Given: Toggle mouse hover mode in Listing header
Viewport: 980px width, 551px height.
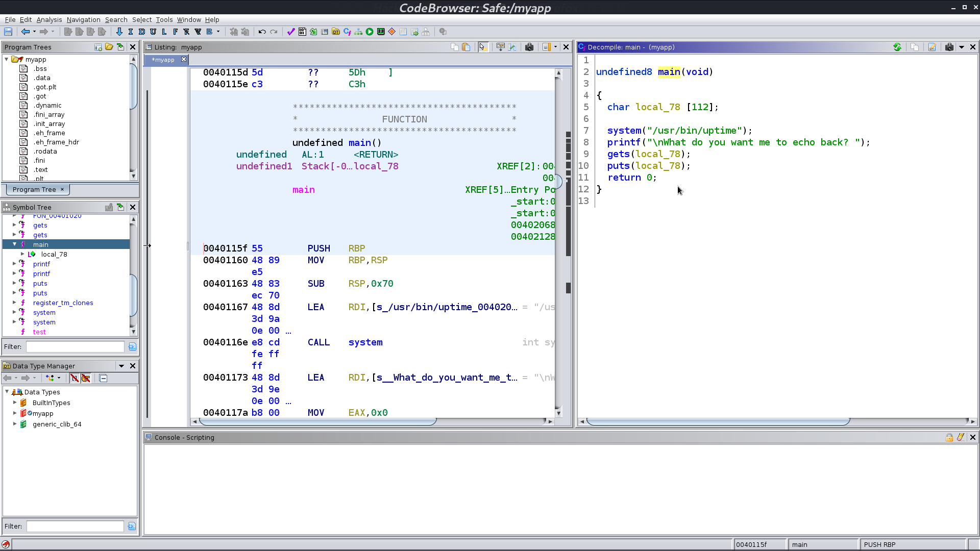Looking at the screenshot, I should [x=482, y=47].
